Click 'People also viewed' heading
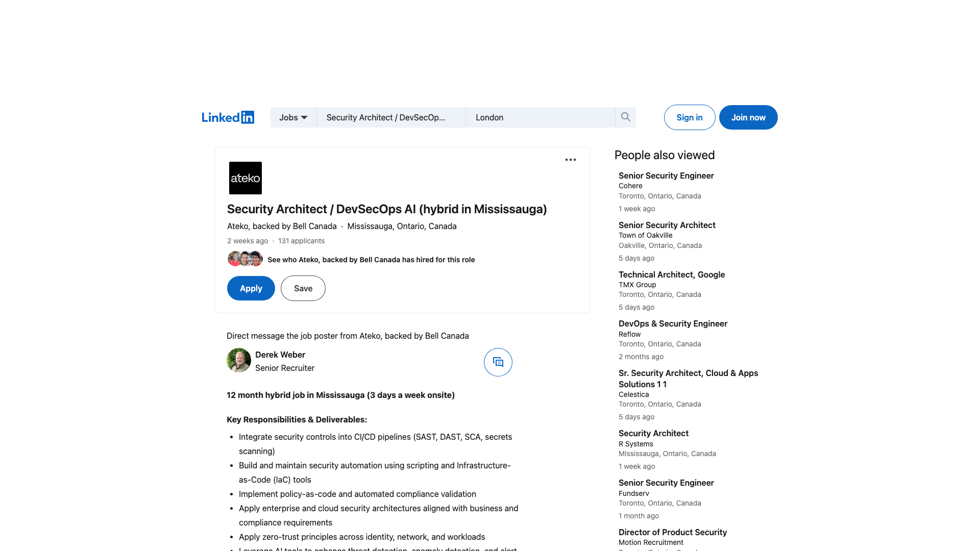Image resolution: width=980 pixels, height=551 pixels. (x=665, y=155)
